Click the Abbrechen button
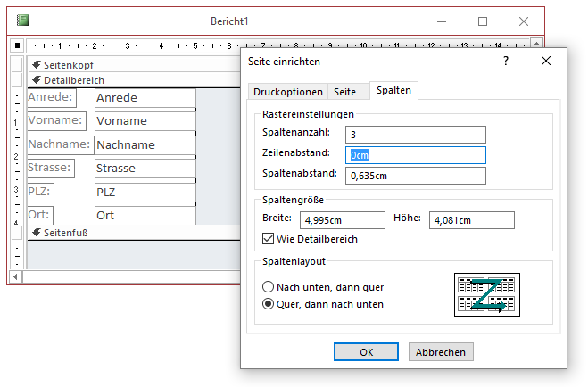Screen dimensions: 588x387 (441, 352)
